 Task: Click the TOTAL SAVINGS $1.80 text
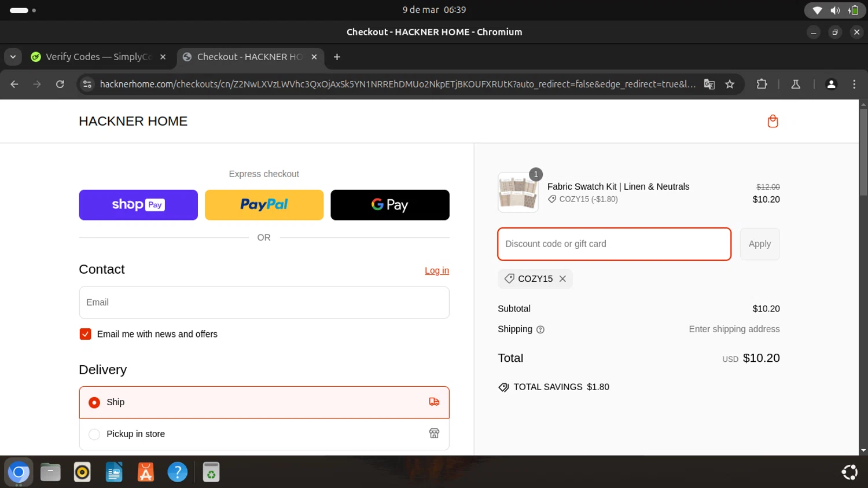pyautogui.click(x=561, y=387)
